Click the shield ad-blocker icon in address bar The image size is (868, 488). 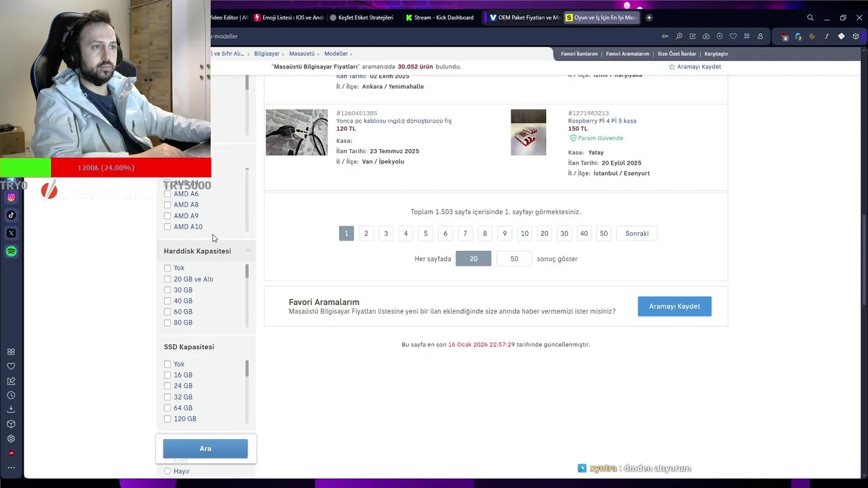719,36
